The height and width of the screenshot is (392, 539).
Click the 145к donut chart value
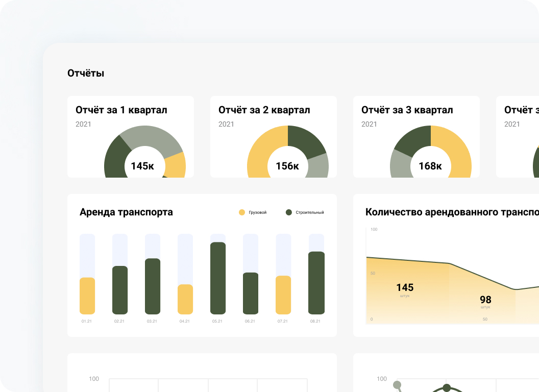[x=142, y=166]
